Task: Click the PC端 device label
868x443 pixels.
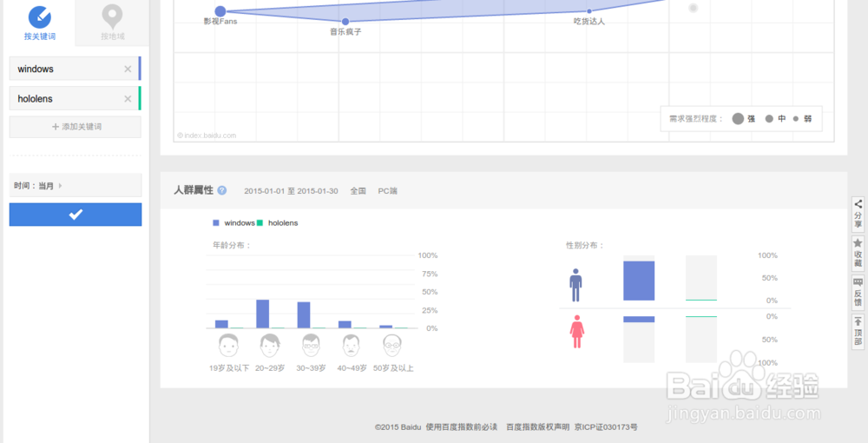Action: 387,190
